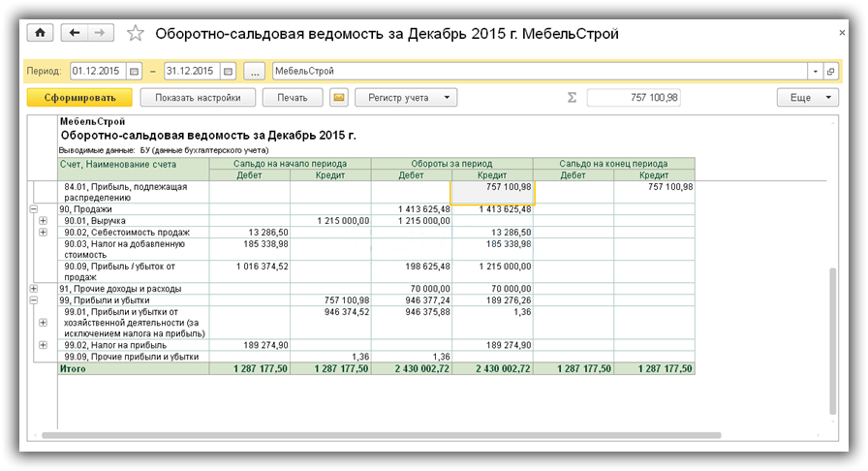Click header Счет, Наименование счета
Screen dimensions: 868x471
click(x=134, y=169)
